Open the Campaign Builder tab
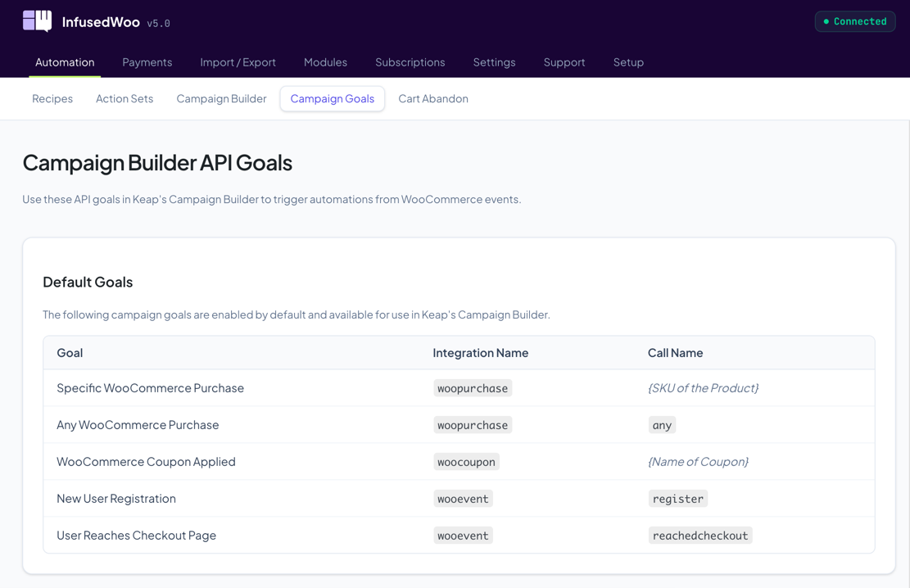 click(221, 98)
